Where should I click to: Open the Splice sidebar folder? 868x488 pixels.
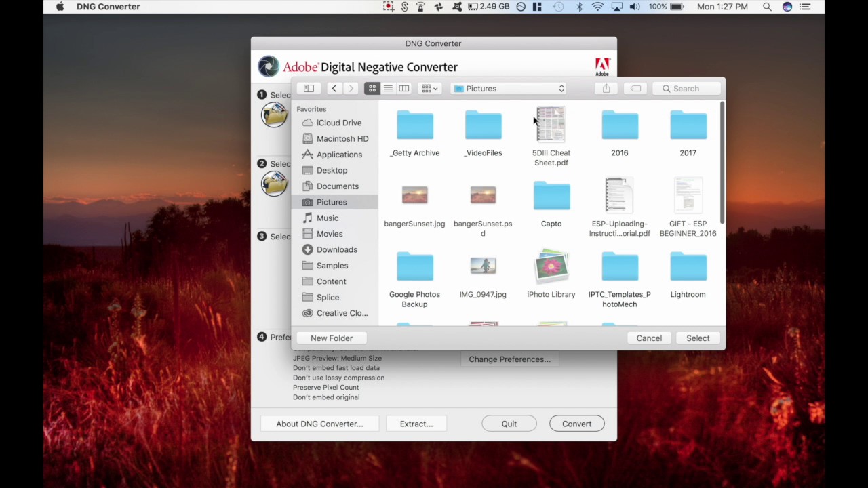click(x=335, y=297)
